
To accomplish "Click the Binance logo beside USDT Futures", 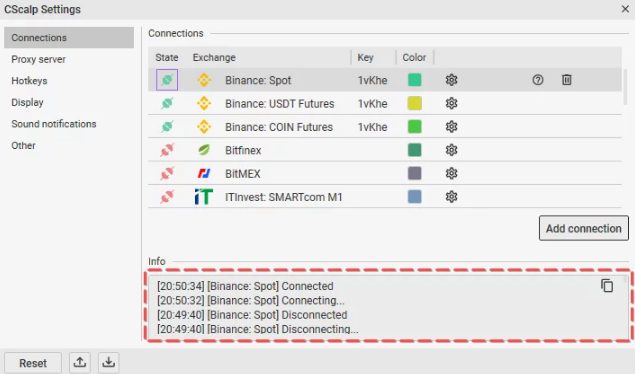I will [204, 103].
